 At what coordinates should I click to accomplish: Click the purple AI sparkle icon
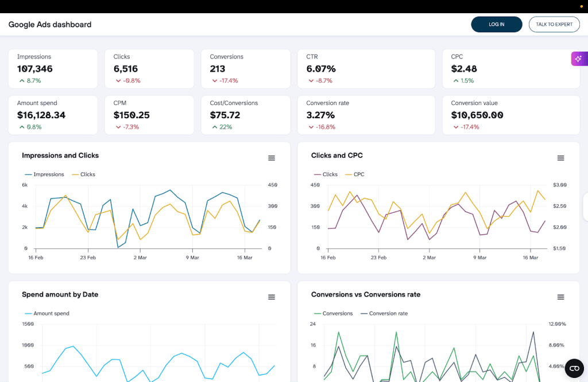click(578, 59)
